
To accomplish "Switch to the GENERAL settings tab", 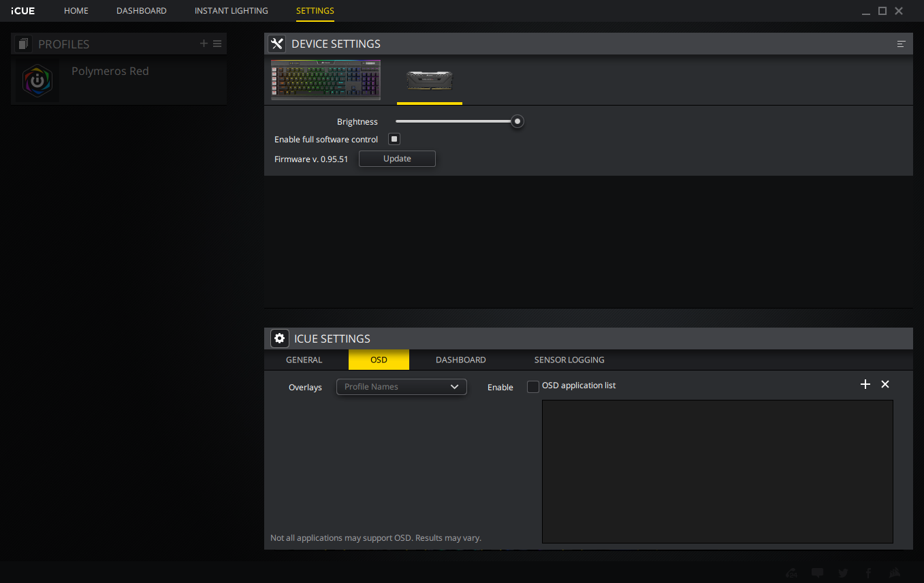I will [x=304, y=360].
